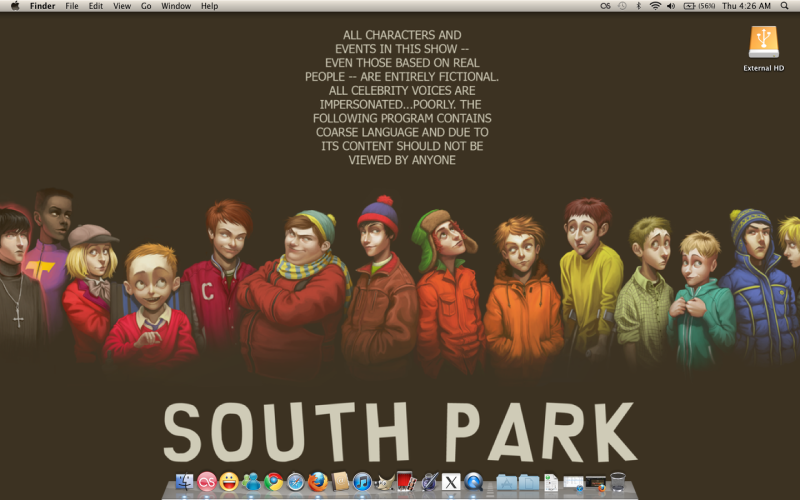This screenshot has width=800, height=500.
Task: Click the Spotlight search magnifier
Action: (x=785, y=6)
